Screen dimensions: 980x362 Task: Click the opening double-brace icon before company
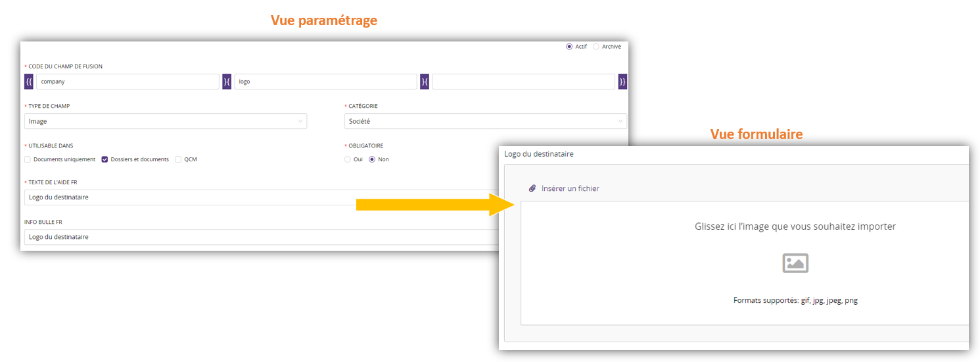click(29, 82)
